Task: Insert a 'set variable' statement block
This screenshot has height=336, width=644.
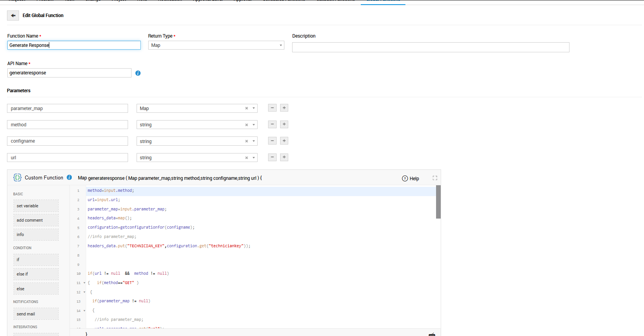Action: coord(36,206)
